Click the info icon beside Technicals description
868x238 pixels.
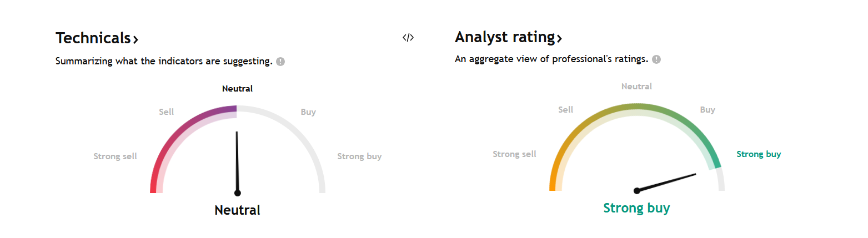point(280,62)
